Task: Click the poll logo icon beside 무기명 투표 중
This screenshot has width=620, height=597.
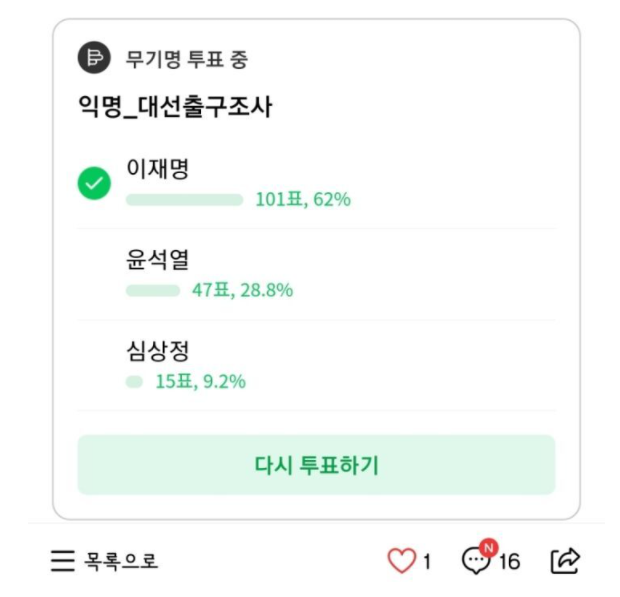Action: click(x=95, y=58)
